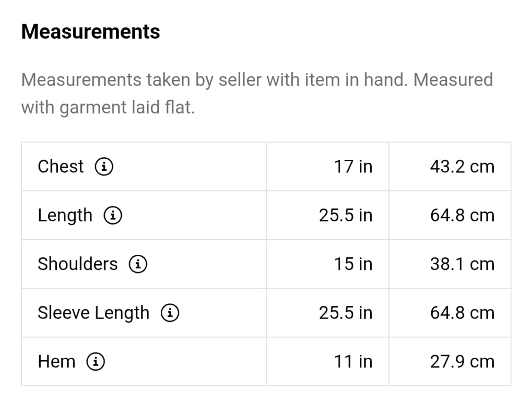Click the 64.8 cm value in the Sleeve Length row

point(462,313)
